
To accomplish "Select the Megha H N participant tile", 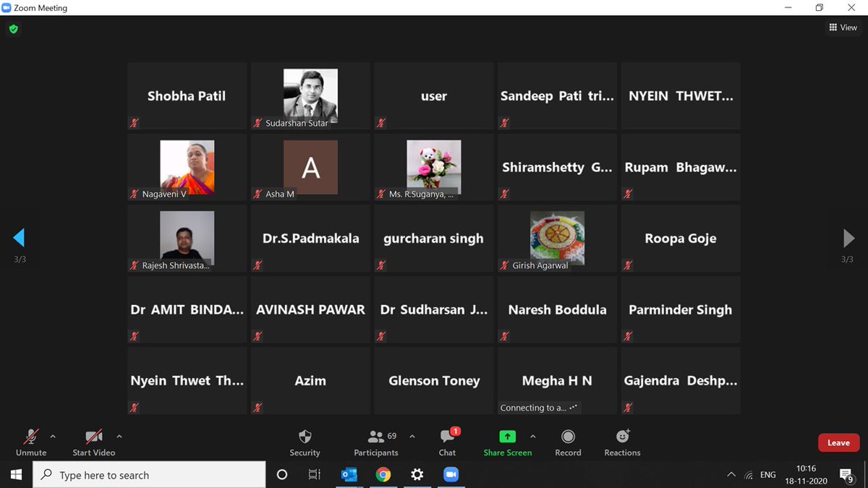I will pyautogui.click(x=557, y=380).
